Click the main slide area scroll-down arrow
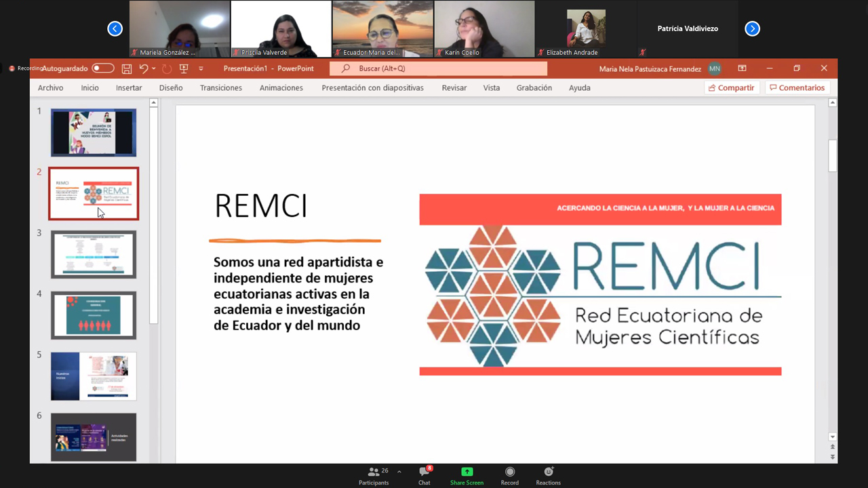868x488 pixels. point(833,437)
